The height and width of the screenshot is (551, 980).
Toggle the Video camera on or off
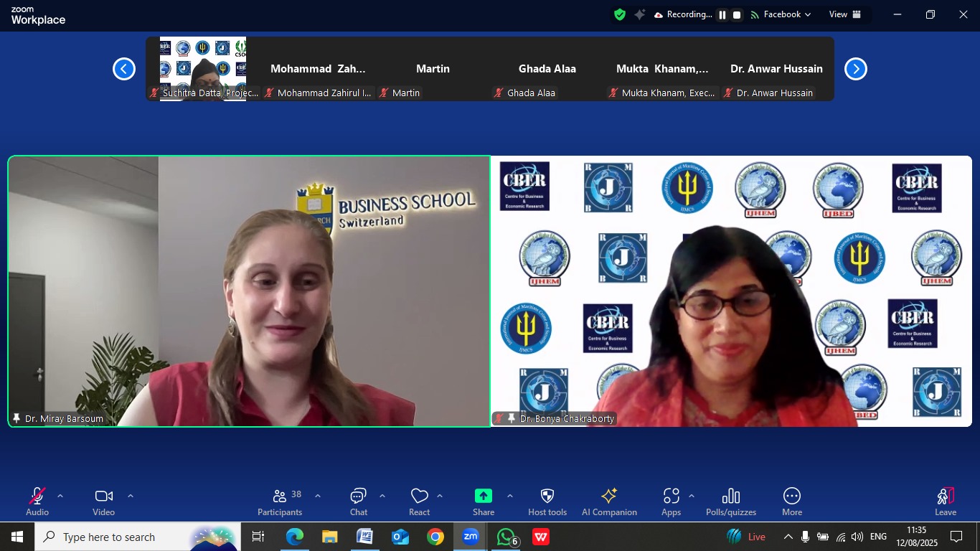click(103, 501)
